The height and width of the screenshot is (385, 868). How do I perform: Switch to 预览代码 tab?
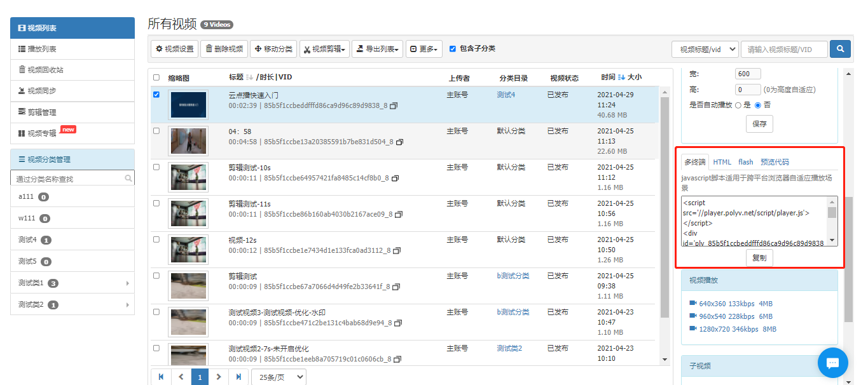(775, 162)
